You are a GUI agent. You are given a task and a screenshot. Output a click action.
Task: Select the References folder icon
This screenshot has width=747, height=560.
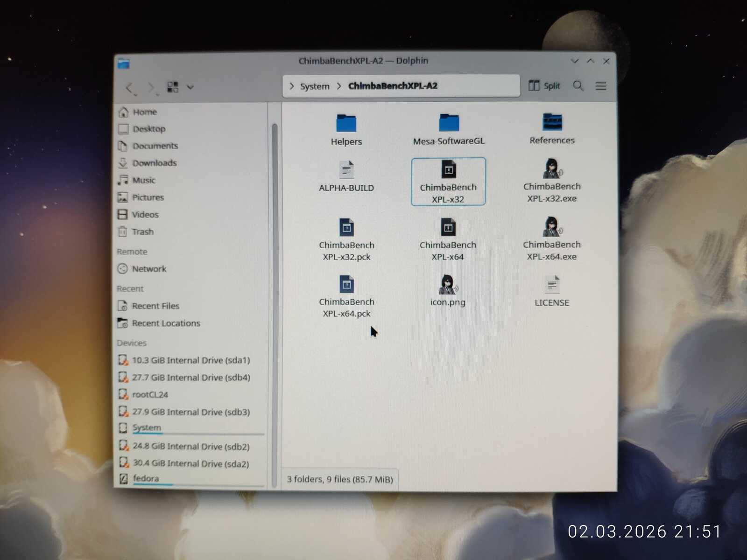click(x=552, y=122)
